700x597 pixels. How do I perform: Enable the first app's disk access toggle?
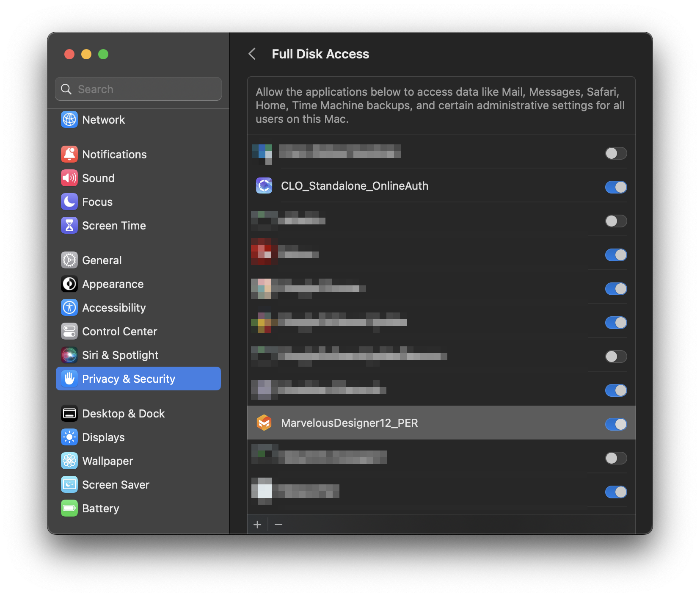pyautogui.click(x=616, y=153)
